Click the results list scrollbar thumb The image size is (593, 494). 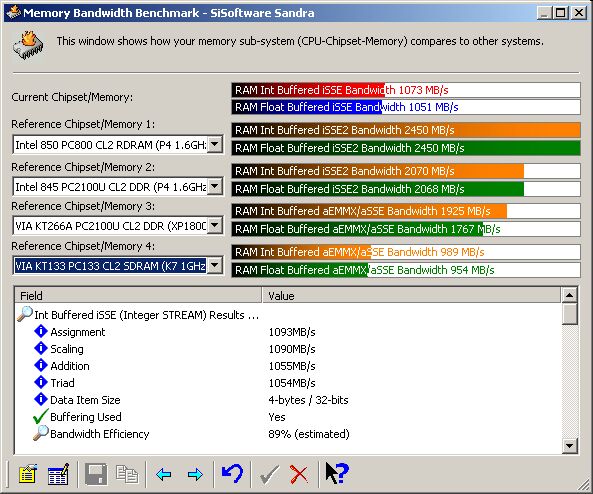(x=570, y=314)
